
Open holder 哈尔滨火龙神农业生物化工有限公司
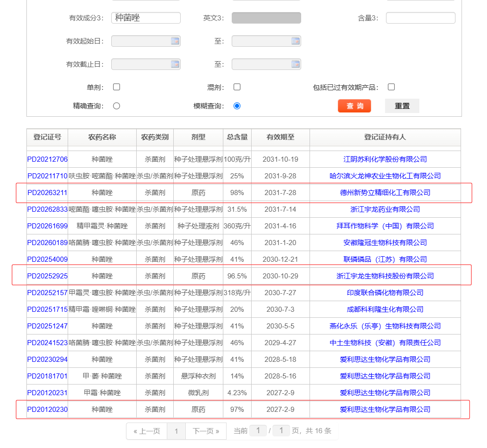tap(385, 176)
